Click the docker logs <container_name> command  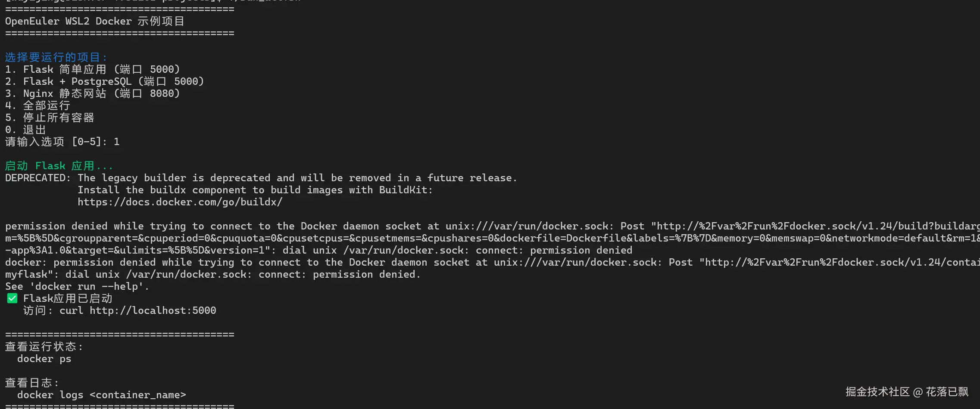102,395
